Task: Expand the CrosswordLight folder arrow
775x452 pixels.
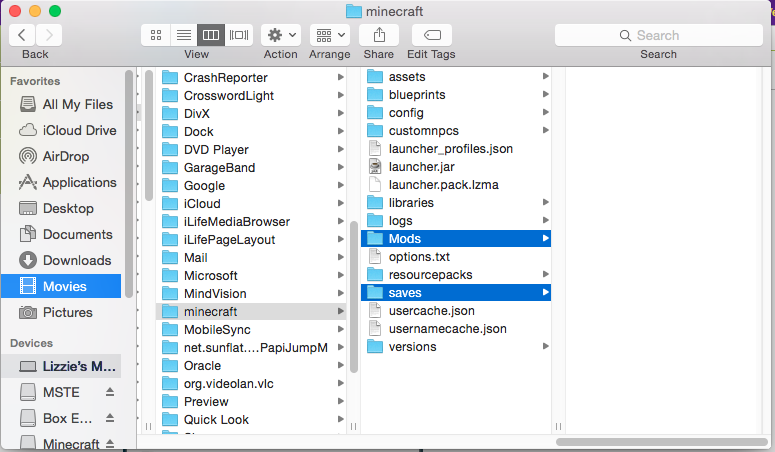Action: 341,95
